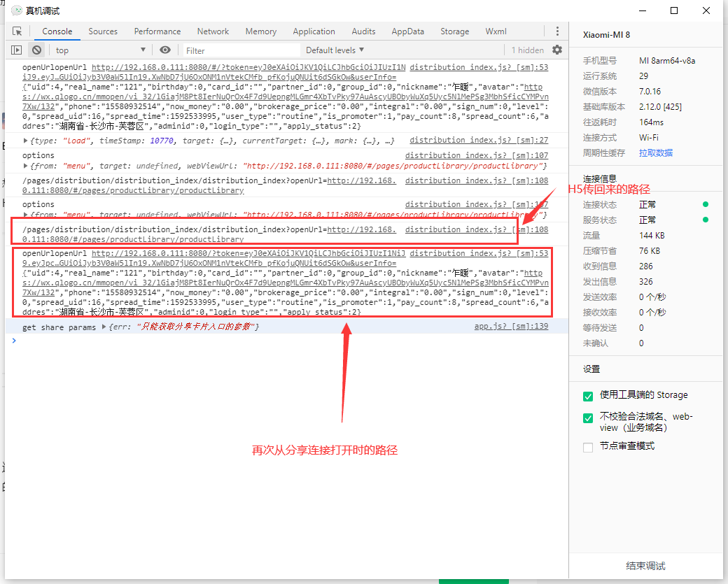
Task: Toggle 不校验合法域名 web-view checkbox
Action: coord(588,418)
